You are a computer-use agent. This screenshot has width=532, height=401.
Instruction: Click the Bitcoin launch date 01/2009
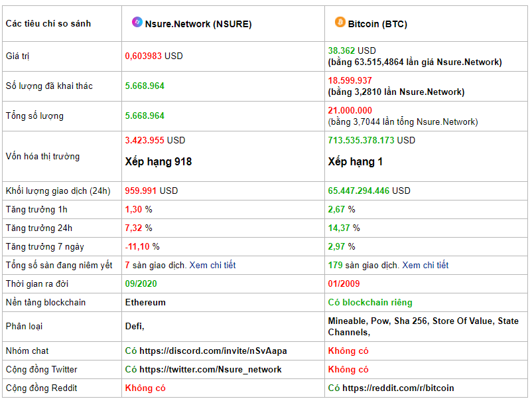(x=344, y=284)
